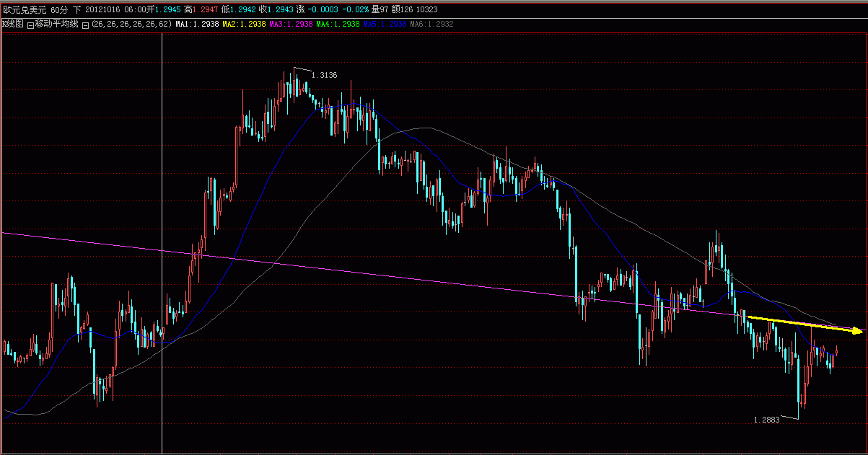
Task: Click the 1.3136 peak price label
Action: [325, 75]
